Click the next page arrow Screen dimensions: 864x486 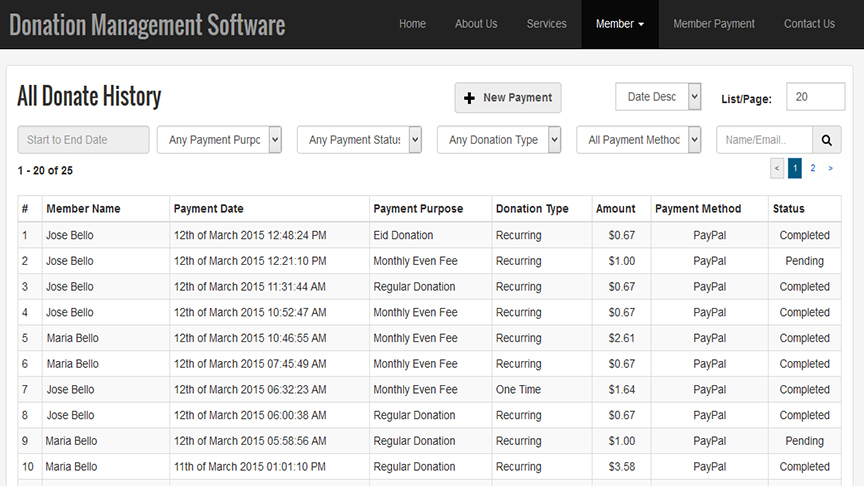point(830,168)
